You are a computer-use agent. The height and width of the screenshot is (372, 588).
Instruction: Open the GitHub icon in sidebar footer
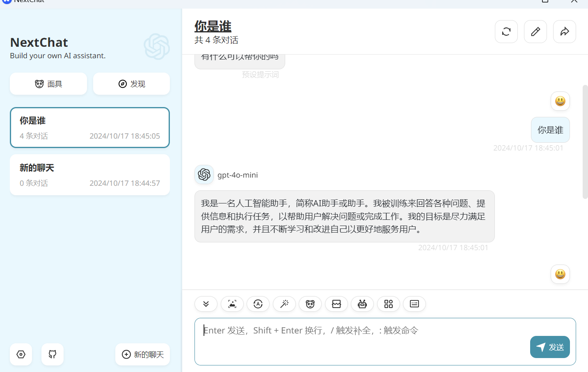(53, 354)
